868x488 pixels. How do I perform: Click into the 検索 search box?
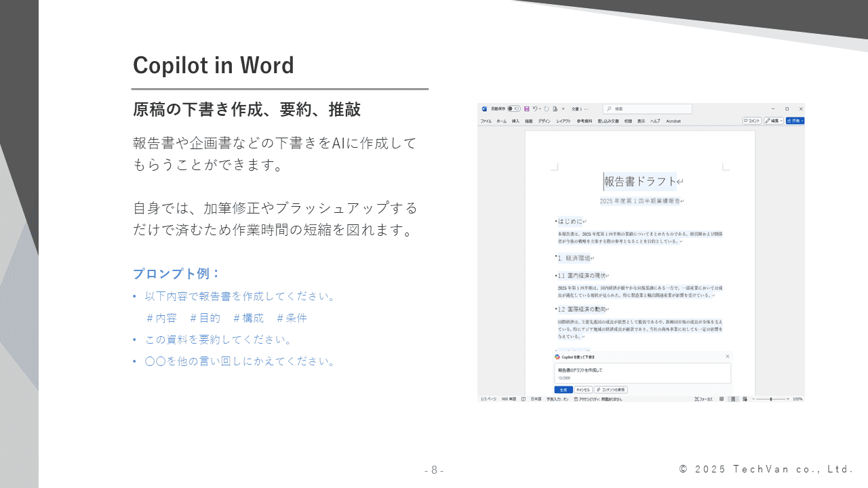coord(648,108)
